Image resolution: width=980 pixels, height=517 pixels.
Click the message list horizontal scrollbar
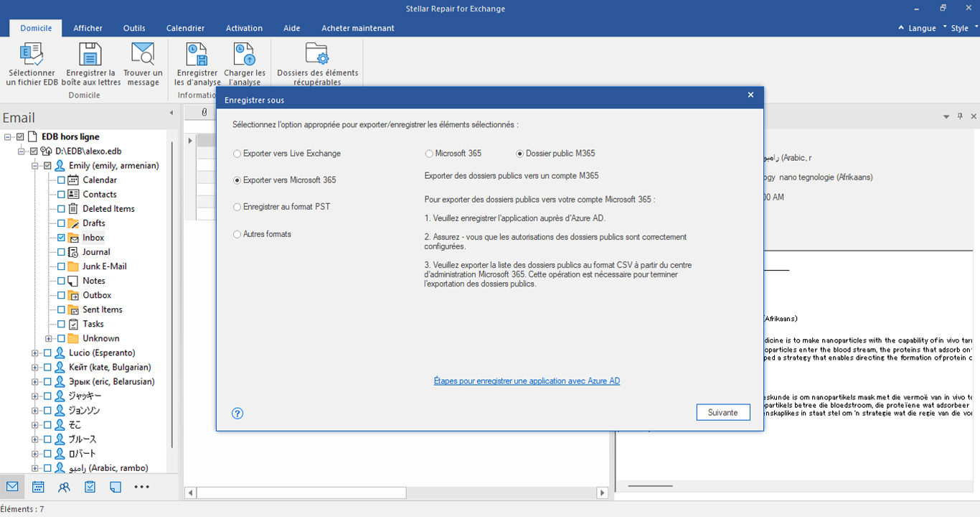pyautogui.click(x=301, y=493)
